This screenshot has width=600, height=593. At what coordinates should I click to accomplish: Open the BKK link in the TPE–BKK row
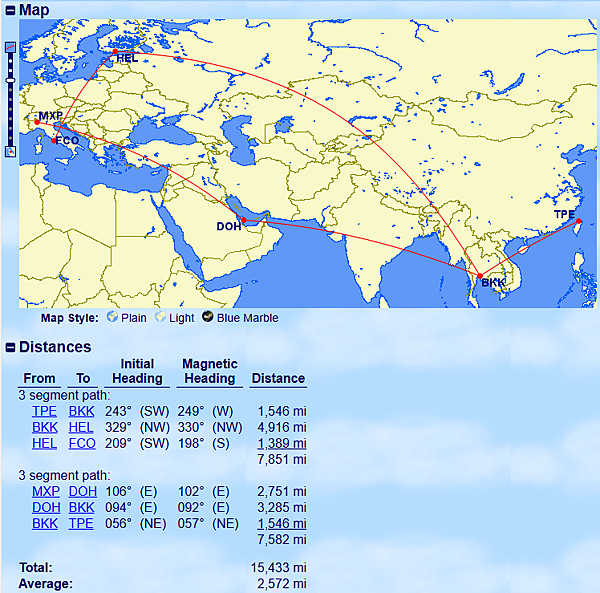(82, 411)
